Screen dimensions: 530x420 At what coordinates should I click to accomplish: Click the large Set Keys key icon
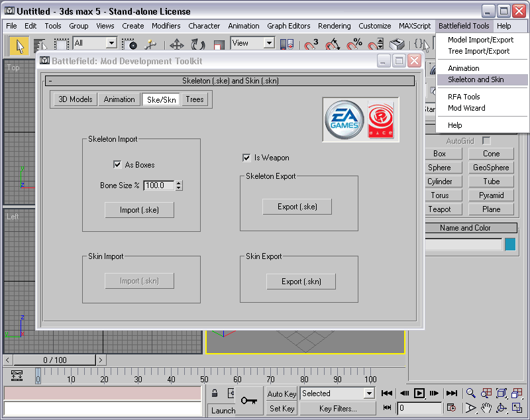(249, 401)
